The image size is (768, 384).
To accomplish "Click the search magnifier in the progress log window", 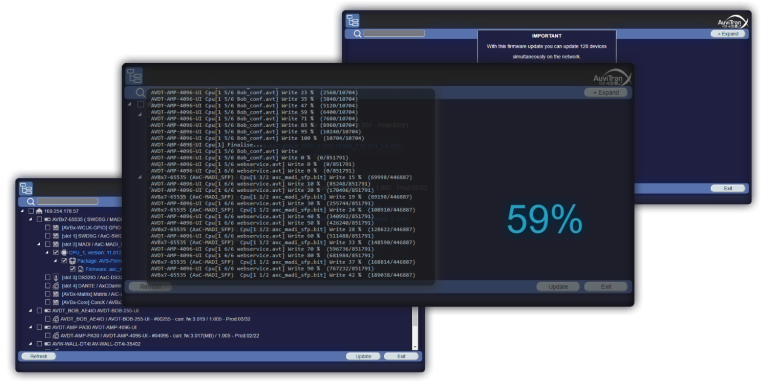I will (x=141, y=93).
